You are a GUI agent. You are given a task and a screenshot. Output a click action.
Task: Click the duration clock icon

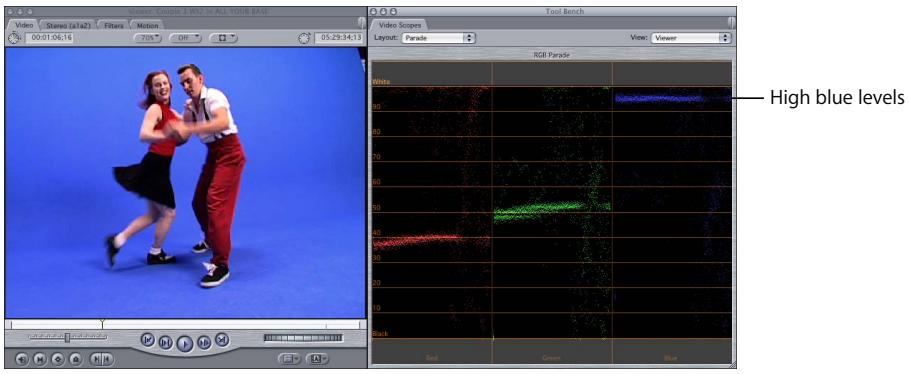click(x=14, y=38)
